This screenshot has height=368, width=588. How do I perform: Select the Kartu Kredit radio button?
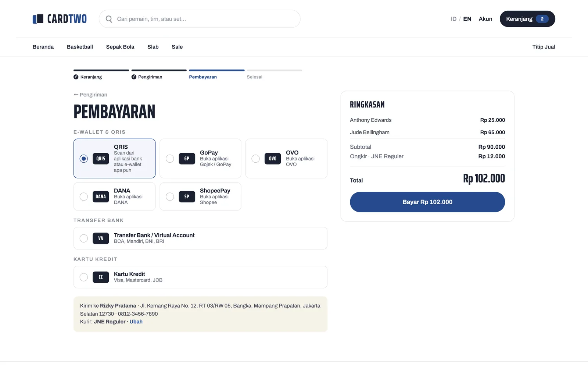coord(84,277)
